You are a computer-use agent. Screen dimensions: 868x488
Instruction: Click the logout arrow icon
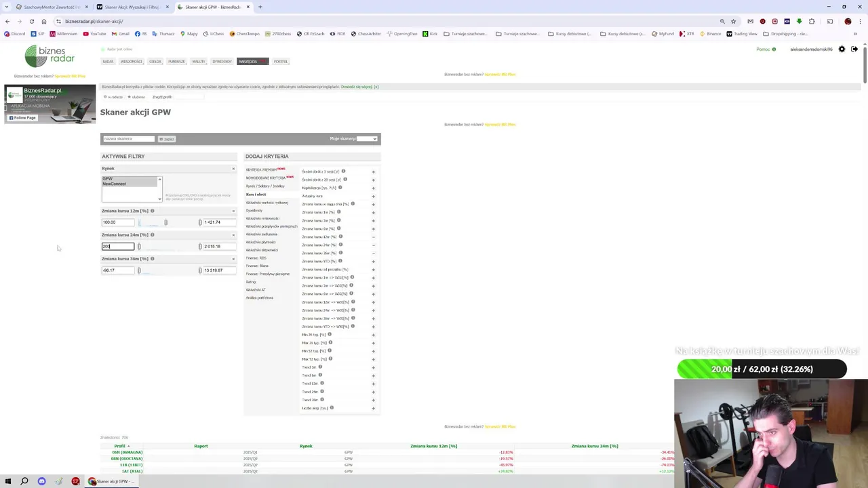[854, 49]
